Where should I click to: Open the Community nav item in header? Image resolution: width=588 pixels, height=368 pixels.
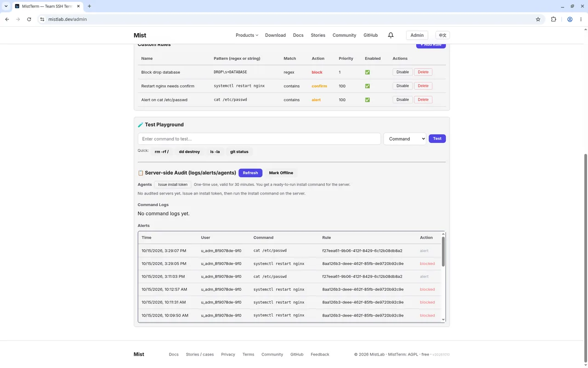pyautogui.click(x=344, y=35)
